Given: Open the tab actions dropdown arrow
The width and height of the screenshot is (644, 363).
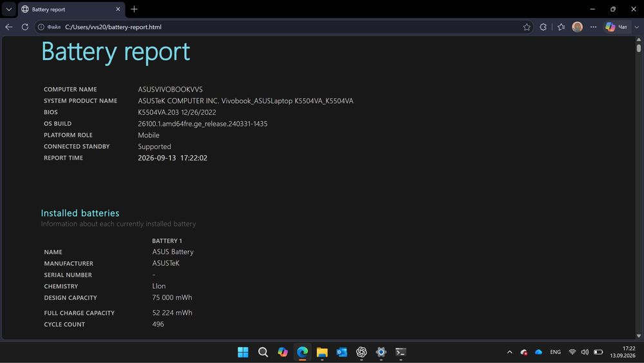Looking at the screenshot, I should click(8, 9).
